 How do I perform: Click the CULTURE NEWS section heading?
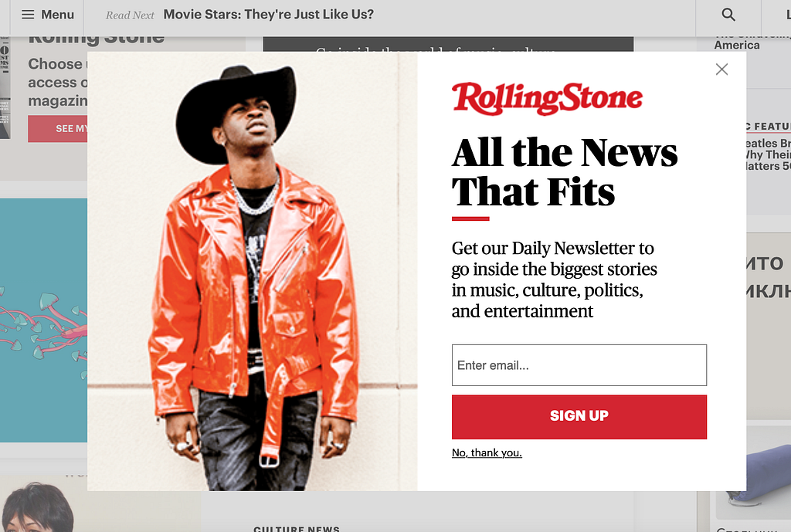tap(297, 528)
